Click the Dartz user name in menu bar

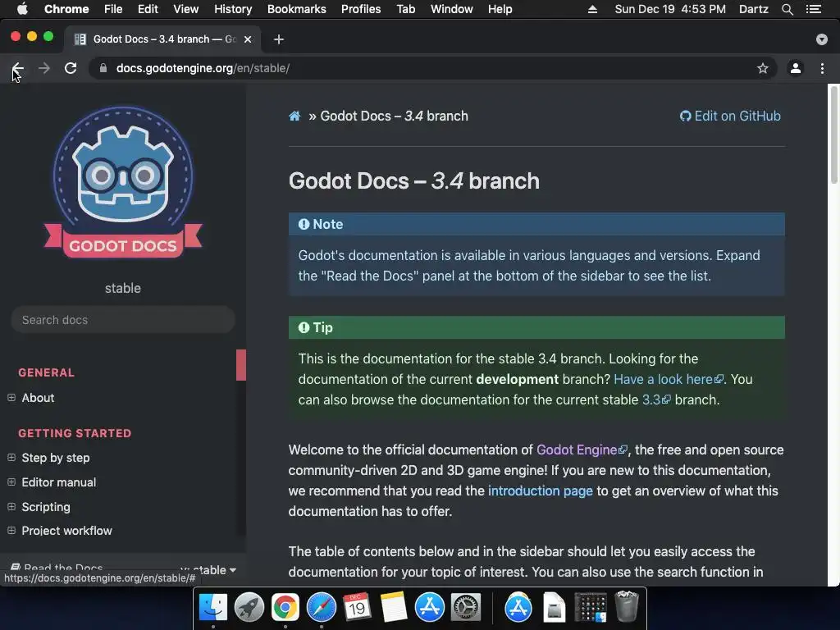[753, 9]
